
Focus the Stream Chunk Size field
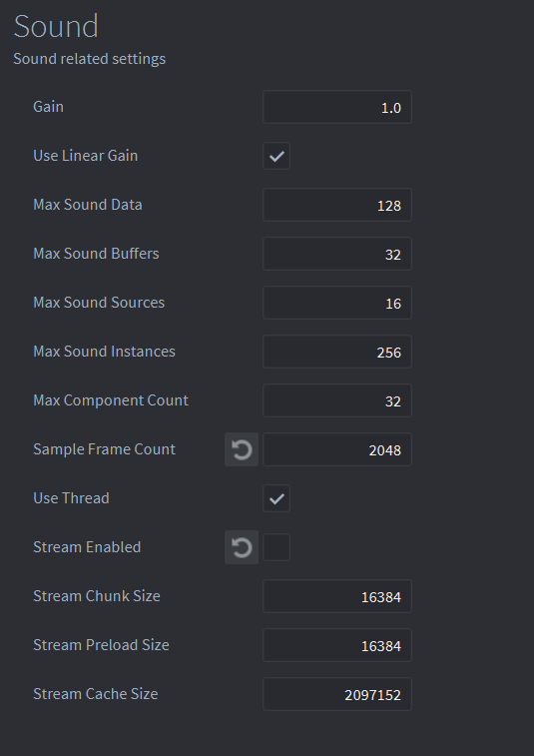point(337,596)
